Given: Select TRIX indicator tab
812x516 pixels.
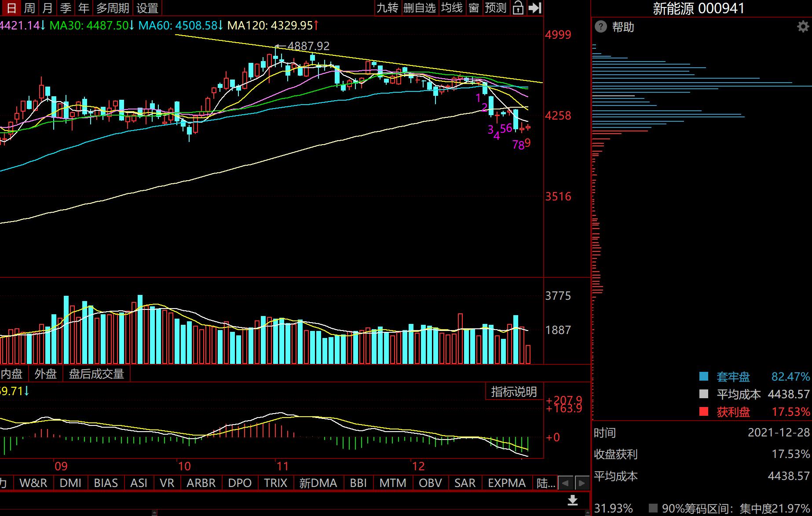Looking at the screenshot, I should [275, 483].
